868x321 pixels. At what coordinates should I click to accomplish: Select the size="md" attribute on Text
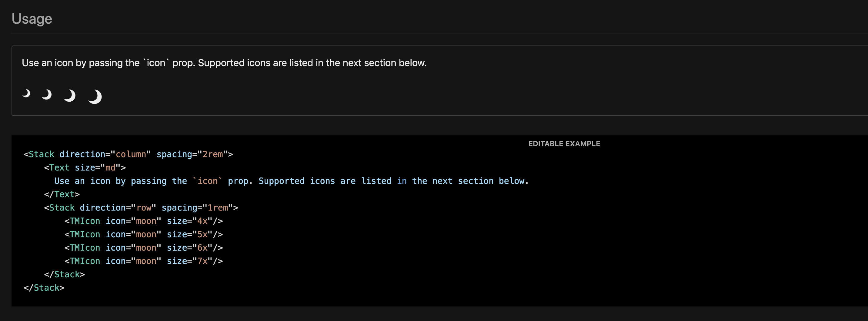pos(97,167)
